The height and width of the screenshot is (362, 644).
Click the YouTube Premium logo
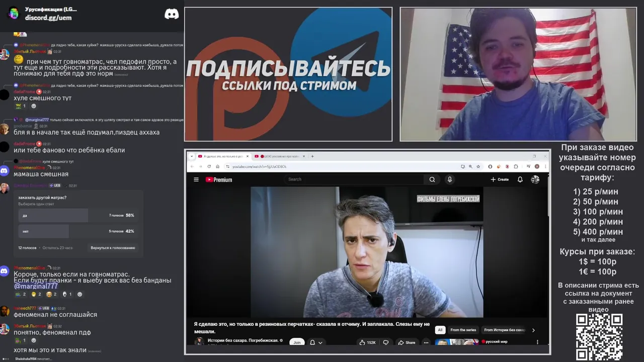tap(219, 179)
